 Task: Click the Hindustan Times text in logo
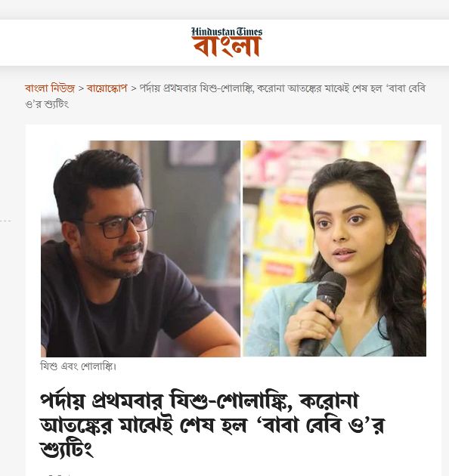[x=227, y=32]
